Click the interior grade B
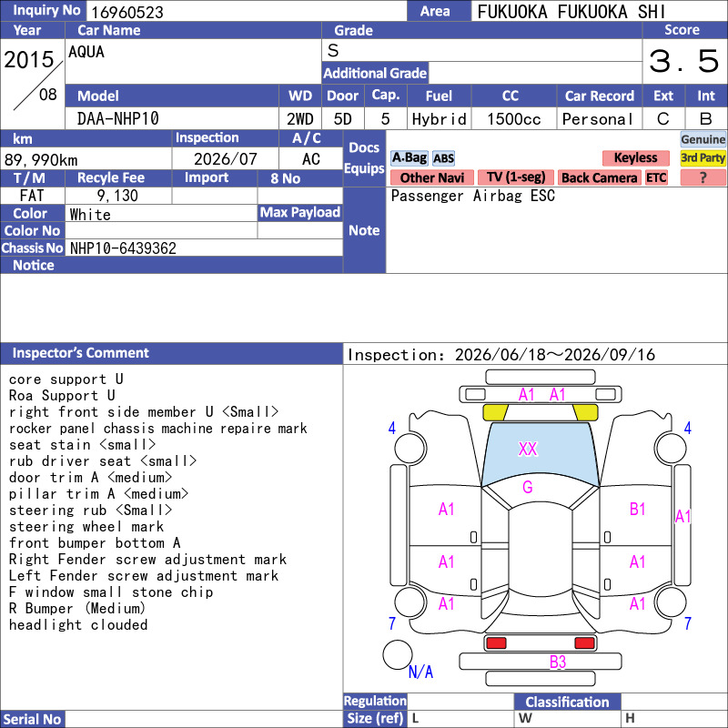The width and height of the screenshot is (728, 728). pos(706,119)
